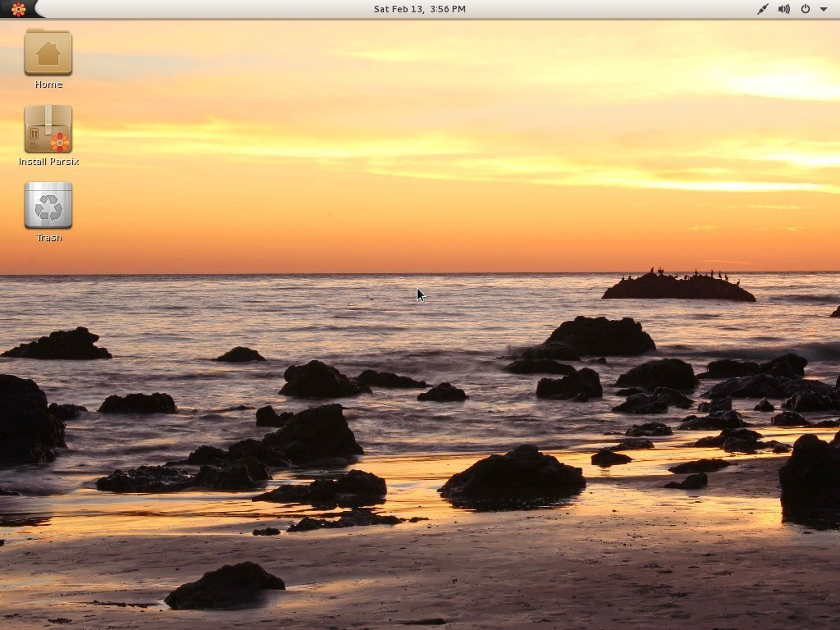Select the Install Parsix package icon
Viewport: 840px width, 630px height.
48,129
